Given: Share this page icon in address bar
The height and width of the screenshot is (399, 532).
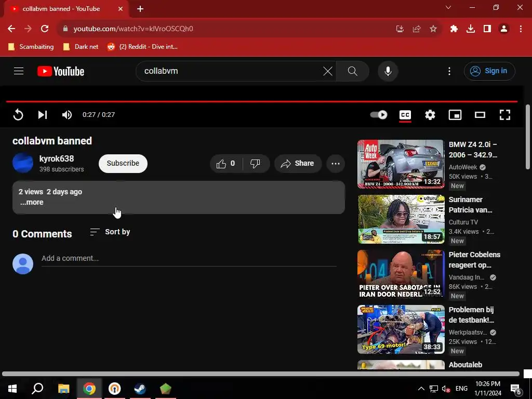Looking at the screenshot, I should point(417,29).
